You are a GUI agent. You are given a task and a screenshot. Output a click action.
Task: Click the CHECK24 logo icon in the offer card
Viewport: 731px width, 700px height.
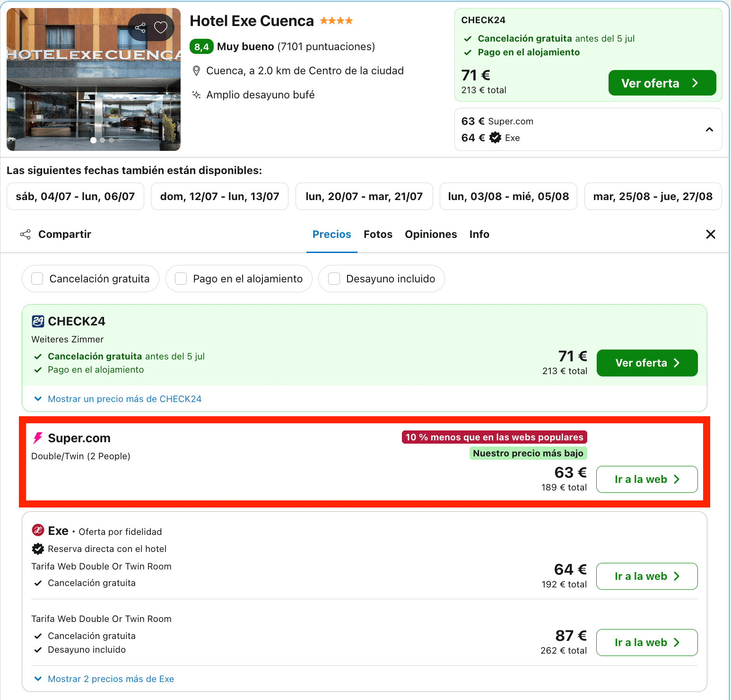pos(38,321)
